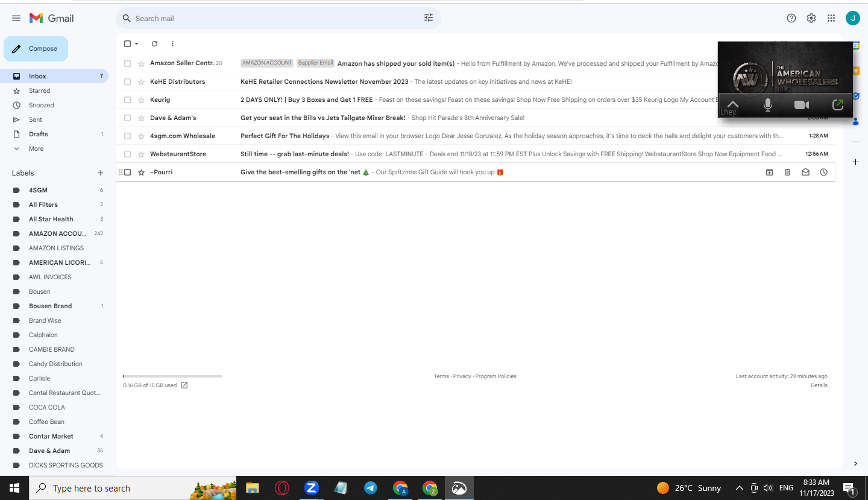Open the Gmail main menu hamburger icon

coord(16,18)
